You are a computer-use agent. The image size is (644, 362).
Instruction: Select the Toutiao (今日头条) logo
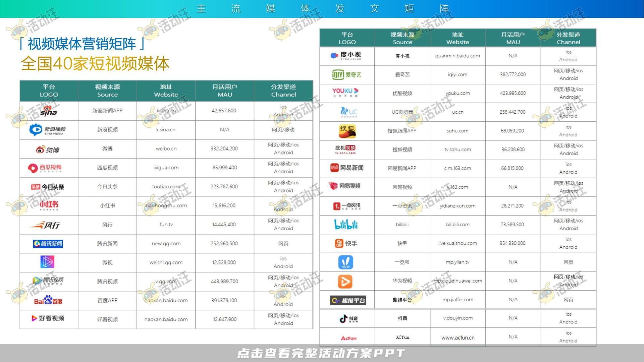[47, 187]
